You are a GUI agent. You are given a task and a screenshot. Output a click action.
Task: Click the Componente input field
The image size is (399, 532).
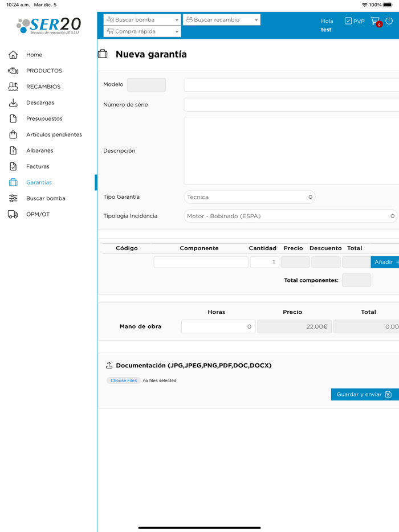coord(201,262)
